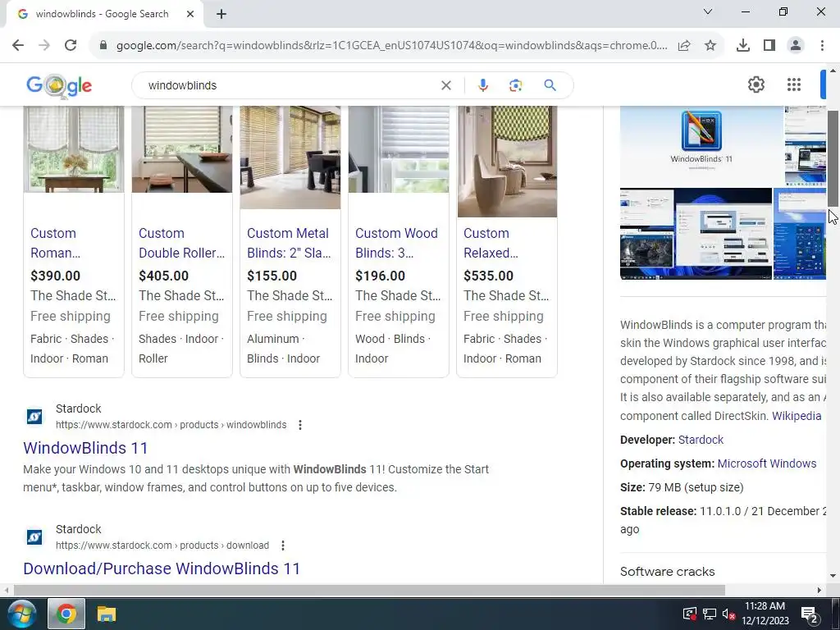Click the horizontal scrollbar thumb

[369, 590]
